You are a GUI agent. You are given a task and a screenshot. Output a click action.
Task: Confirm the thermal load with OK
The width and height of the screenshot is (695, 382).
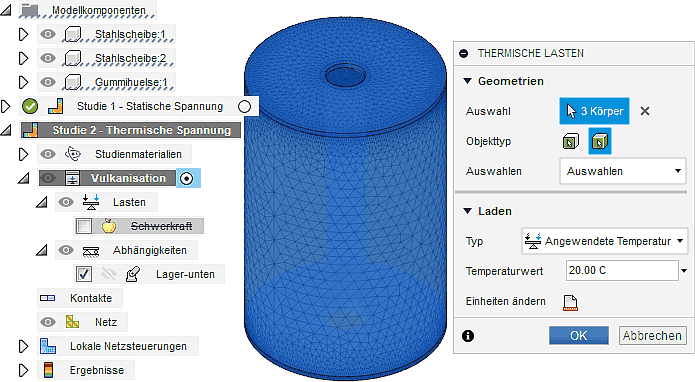click(x=579, y=335)
